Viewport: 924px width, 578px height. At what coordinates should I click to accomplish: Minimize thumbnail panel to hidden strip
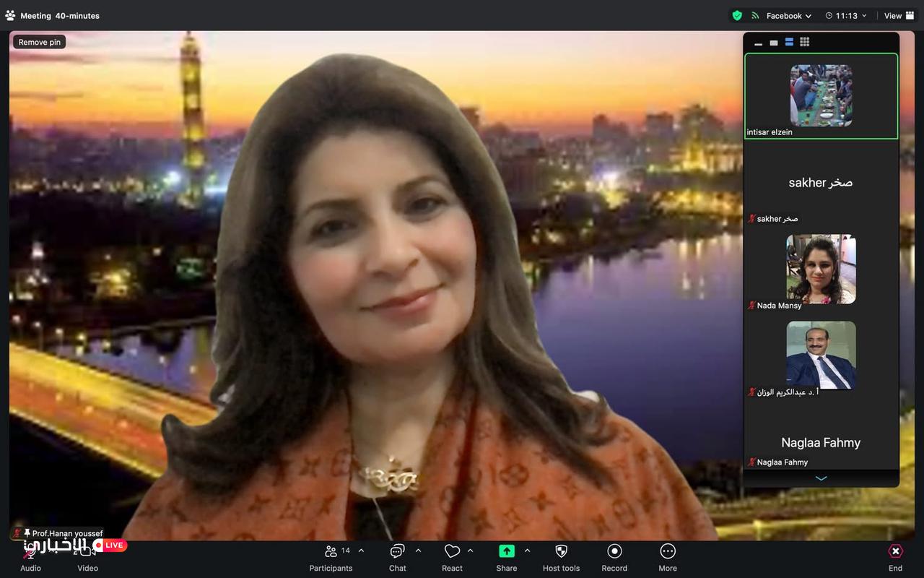pos(758,43)
